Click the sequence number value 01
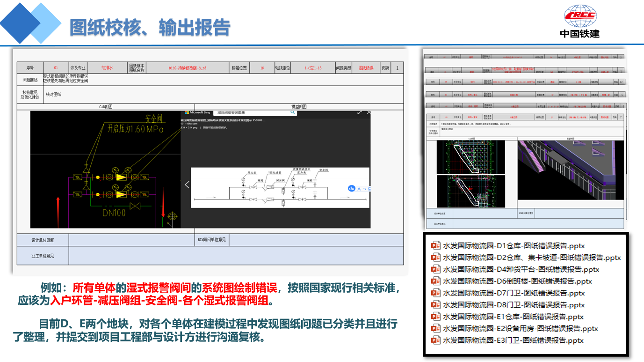 click(56, 68)
